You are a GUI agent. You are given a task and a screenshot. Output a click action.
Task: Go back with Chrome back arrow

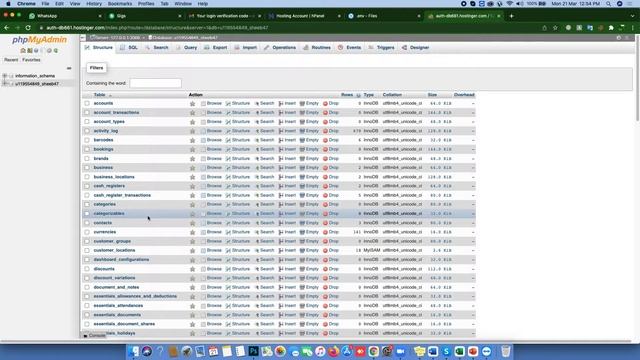7,28
